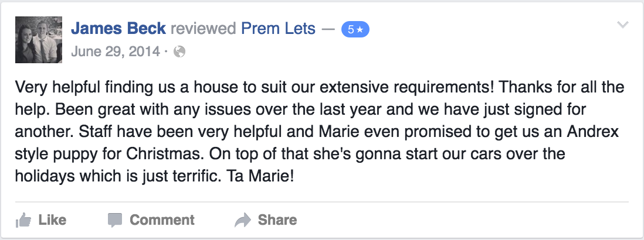Select the Comment text label
This screenshot has width=644, height=240.
[162, 220]
